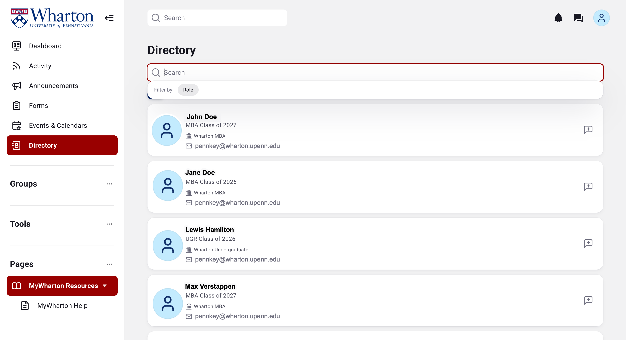Click John Doe's email address
Screen dimensions: 626x364
click(237, 146)
